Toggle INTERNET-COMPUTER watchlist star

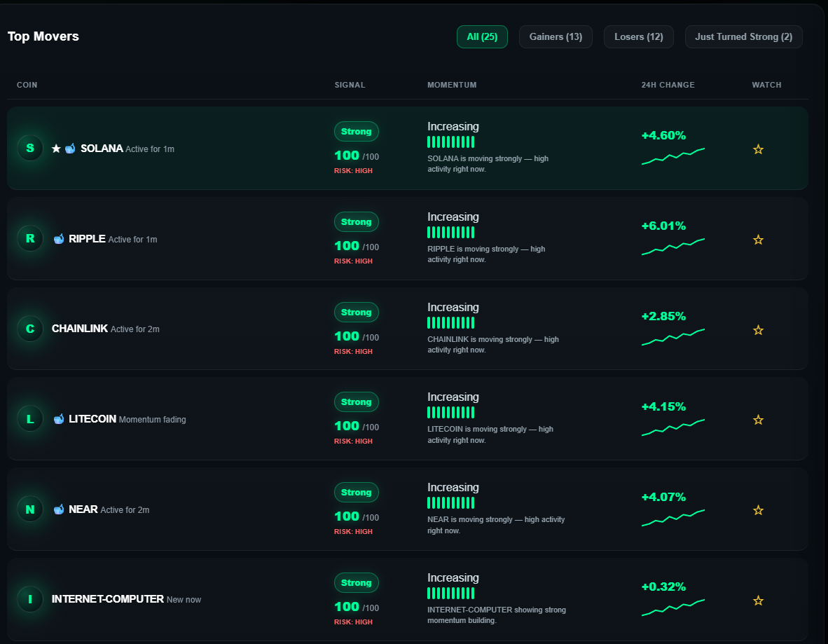(758, 601)
